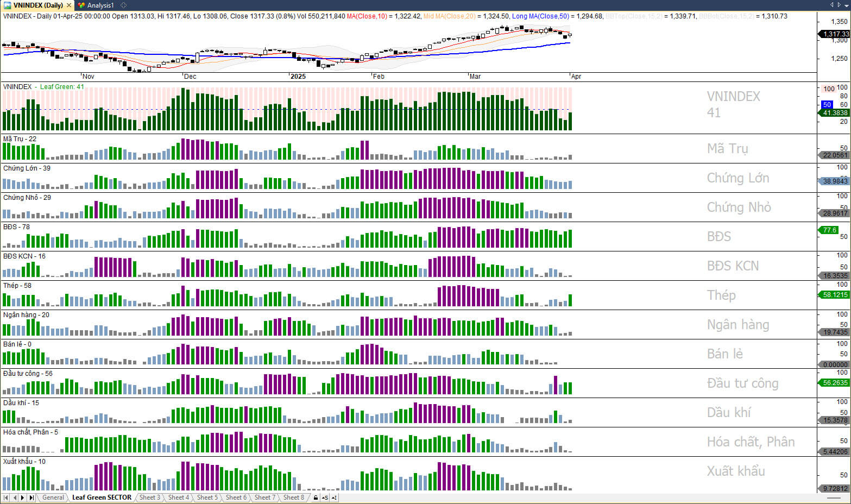Open the document tab list dropdown
The height and width of the screenshot is (504, 851).
click(846, 5)
